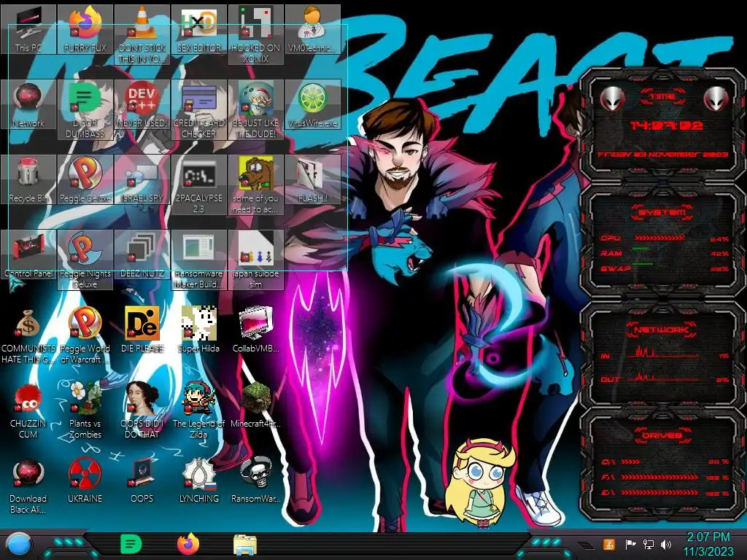Select the Super Hilda icon
This screenshot has height=560, width=747.
(x=199, y=330)
